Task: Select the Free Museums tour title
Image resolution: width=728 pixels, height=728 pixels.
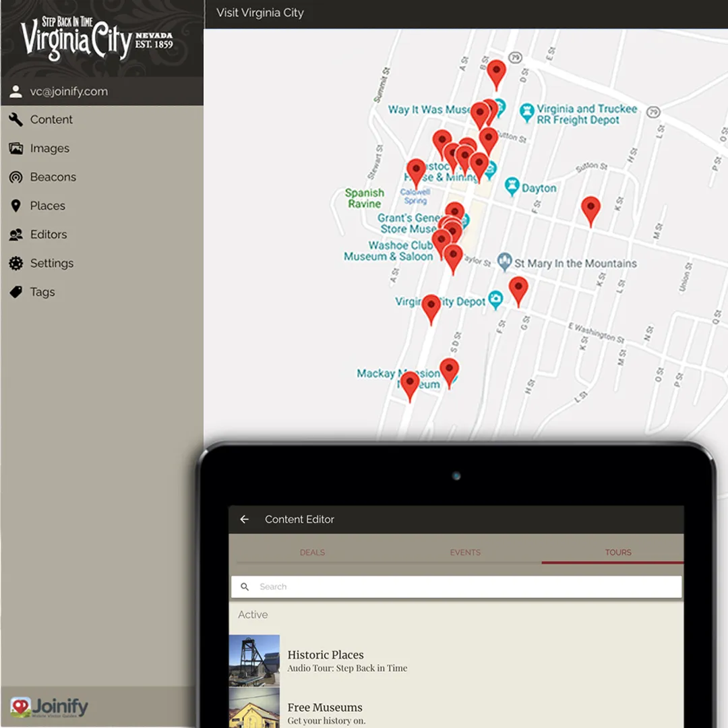Action: (x=324, y=707)
